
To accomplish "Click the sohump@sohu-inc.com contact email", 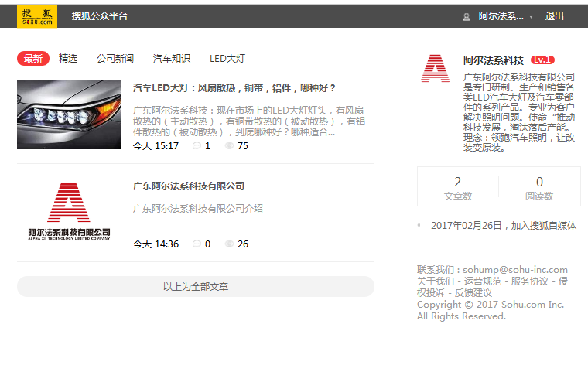I will coord(514,270).
